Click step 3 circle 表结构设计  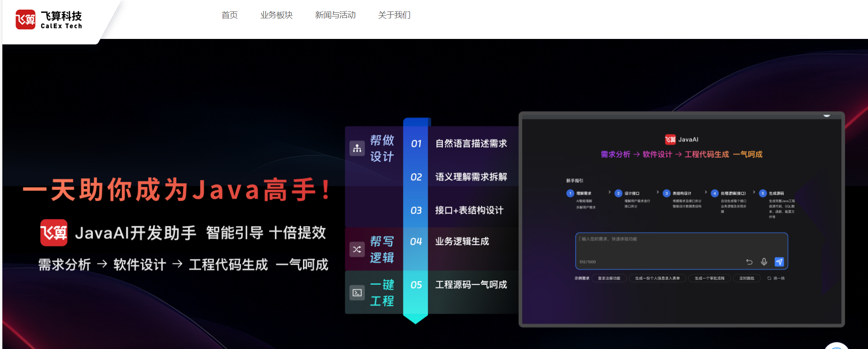[667, 193]
